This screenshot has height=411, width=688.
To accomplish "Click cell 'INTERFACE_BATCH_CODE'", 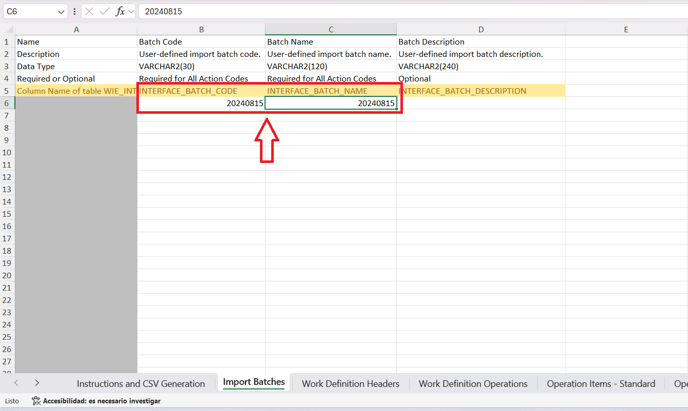I will tap(201, 91).
